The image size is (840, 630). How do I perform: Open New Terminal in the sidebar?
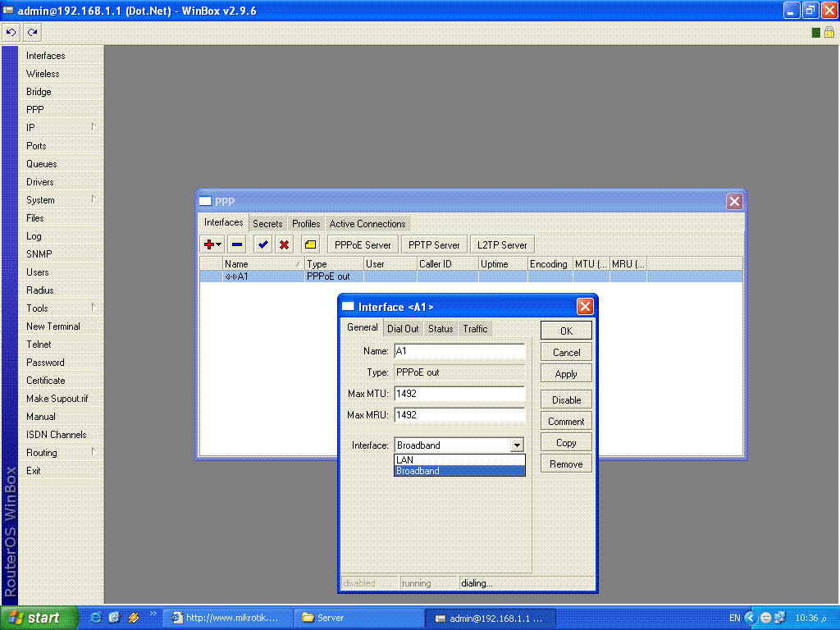coord(61,326)
